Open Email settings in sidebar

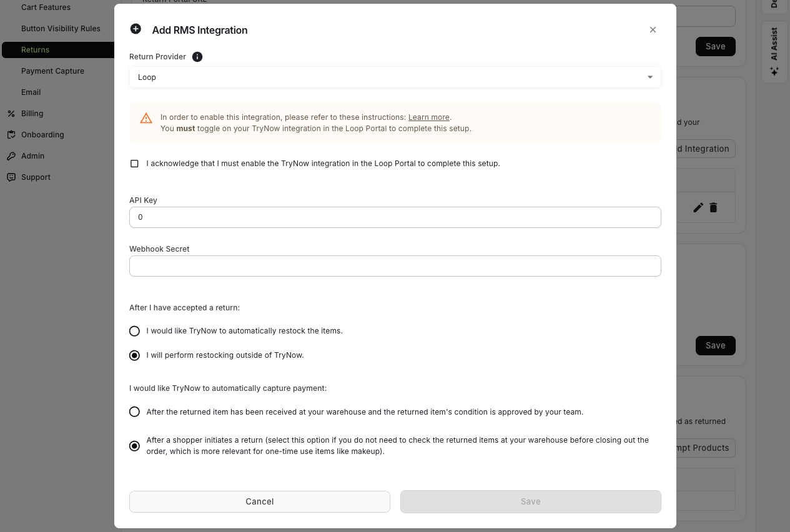(31, 92)
